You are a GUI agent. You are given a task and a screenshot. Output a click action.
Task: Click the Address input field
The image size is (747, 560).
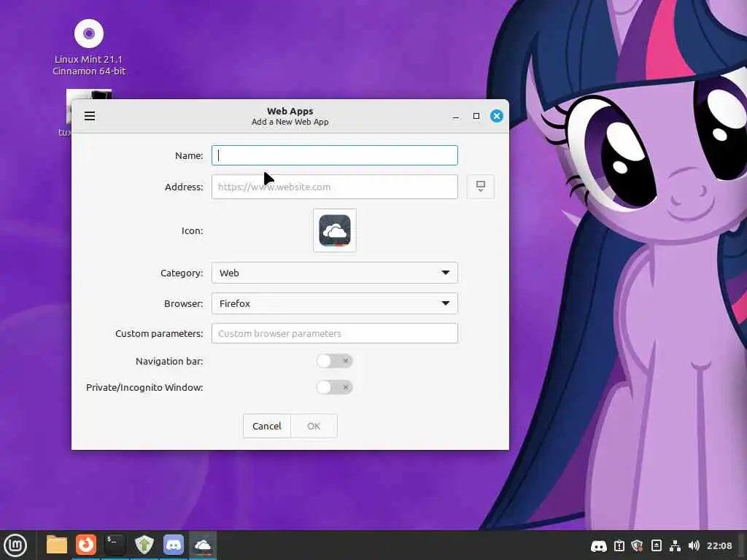334,187
